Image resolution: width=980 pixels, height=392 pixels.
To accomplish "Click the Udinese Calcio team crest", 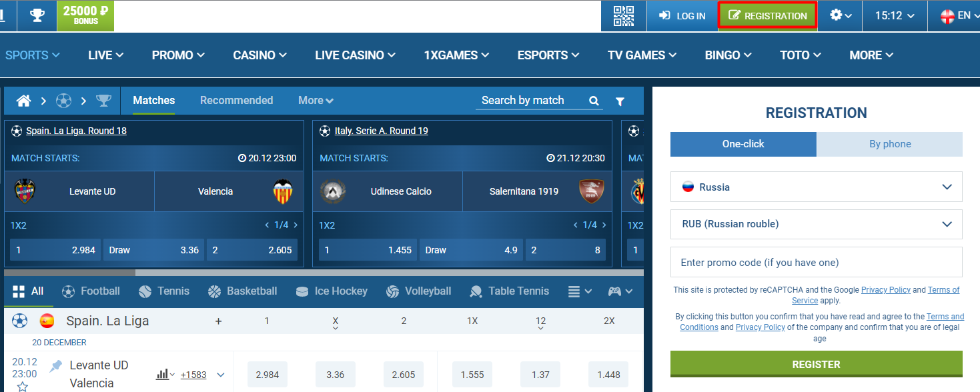I will pos(332,191).
